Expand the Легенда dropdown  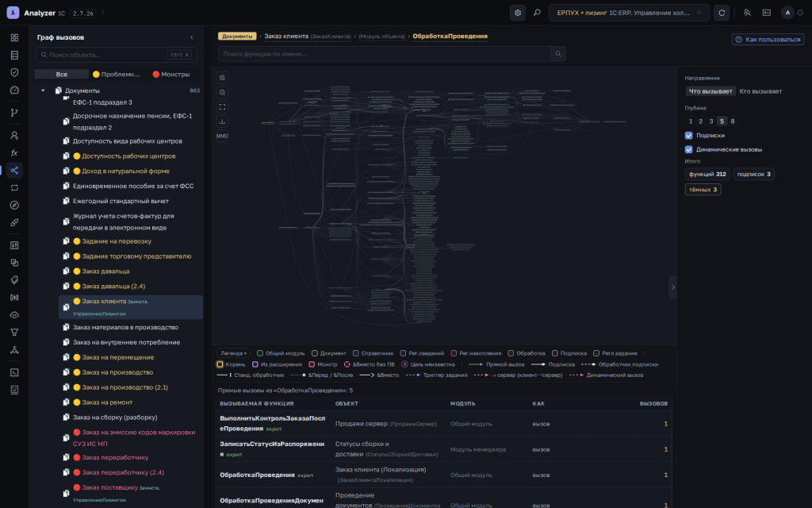coord(234,353)
